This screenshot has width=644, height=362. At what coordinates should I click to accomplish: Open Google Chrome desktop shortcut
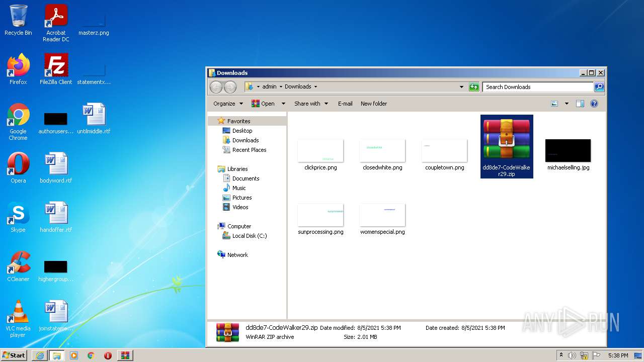(18, 122)
